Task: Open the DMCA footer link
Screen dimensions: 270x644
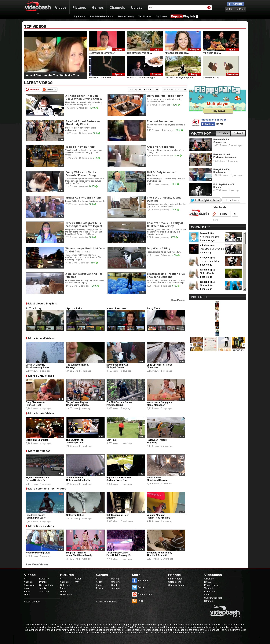Action: 207,582
